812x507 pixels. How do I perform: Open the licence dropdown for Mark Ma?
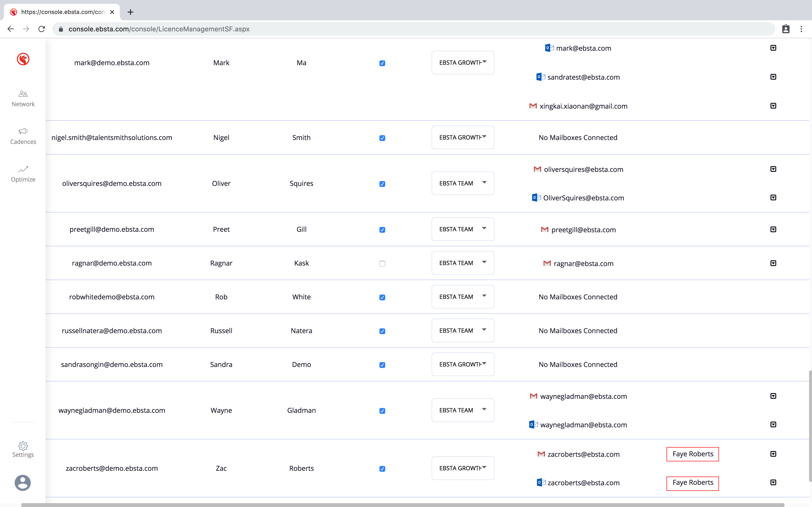tap(463, 63)
